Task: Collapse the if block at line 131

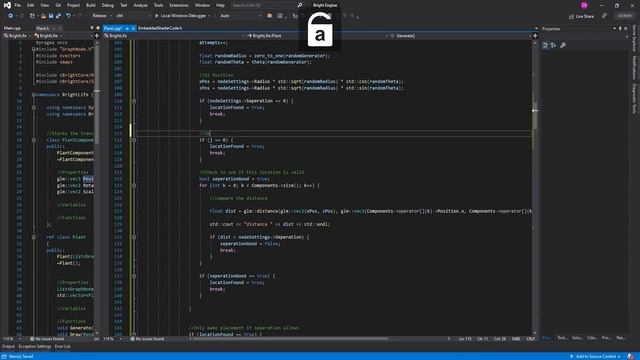Action: tap(134, 237)
